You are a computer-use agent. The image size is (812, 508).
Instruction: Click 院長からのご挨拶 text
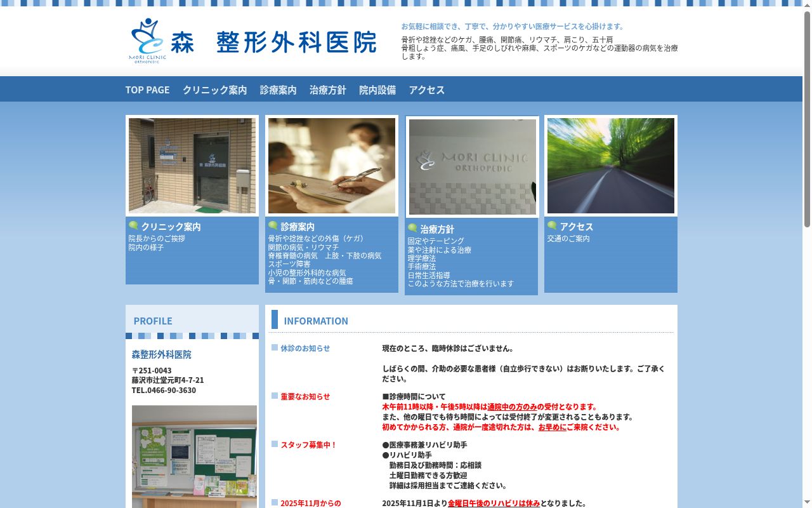(157, 239)
